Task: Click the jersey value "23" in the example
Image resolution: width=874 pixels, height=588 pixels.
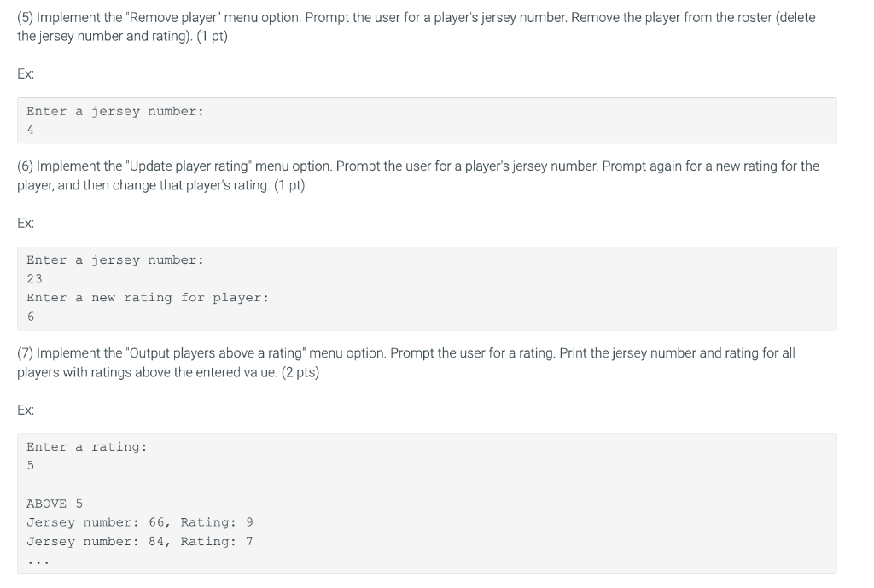Action: tap(34, 279)
